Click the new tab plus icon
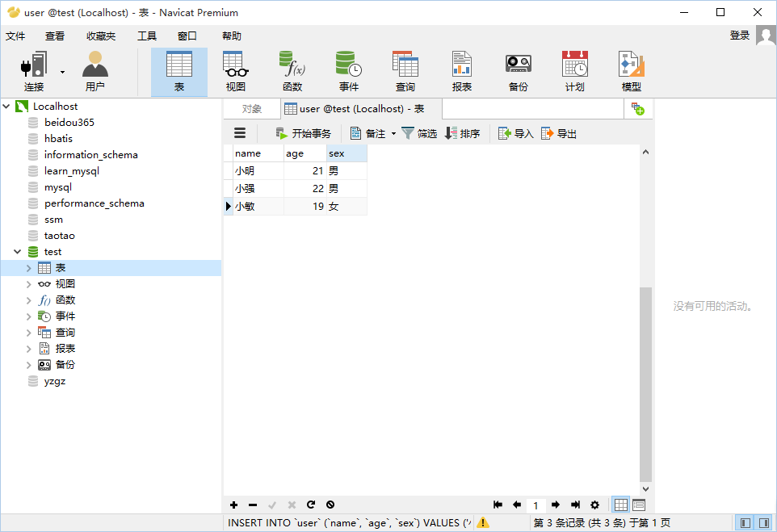 [x=638, y=109]
